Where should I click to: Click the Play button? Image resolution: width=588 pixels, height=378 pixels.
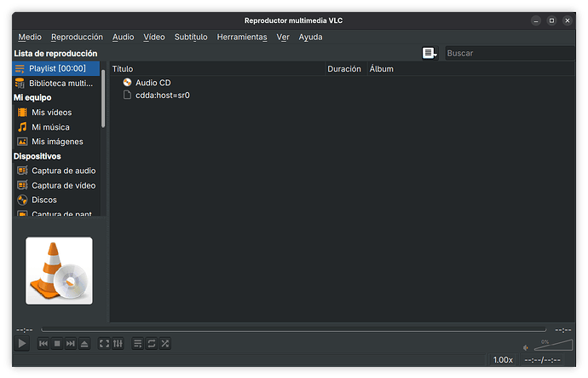(22, 343)
